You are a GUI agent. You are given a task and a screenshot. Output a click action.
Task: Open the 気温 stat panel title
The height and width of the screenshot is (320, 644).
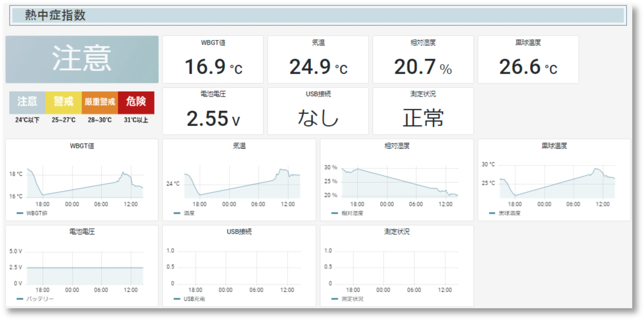318,43
